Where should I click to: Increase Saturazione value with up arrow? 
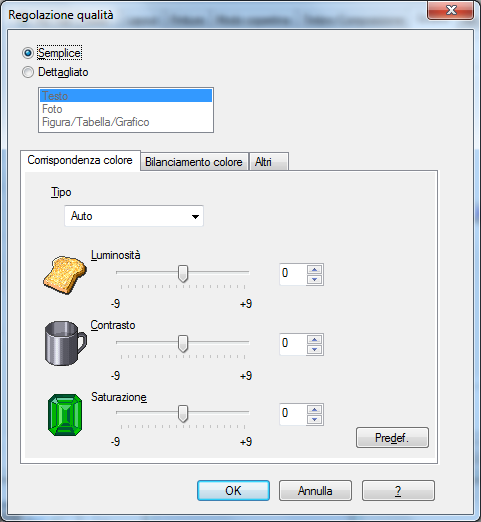(314, 409)
